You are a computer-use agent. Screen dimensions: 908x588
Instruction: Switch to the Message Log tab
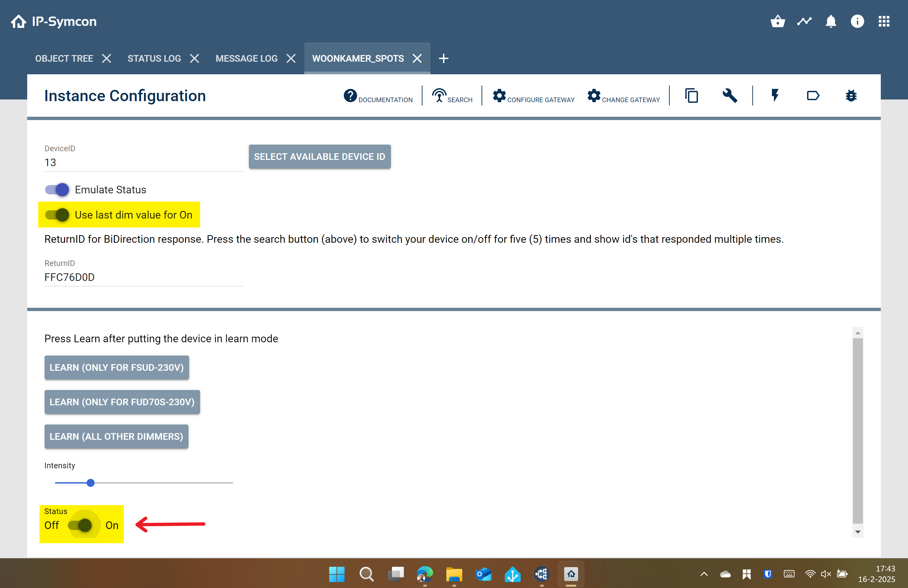tap(247, 58)
